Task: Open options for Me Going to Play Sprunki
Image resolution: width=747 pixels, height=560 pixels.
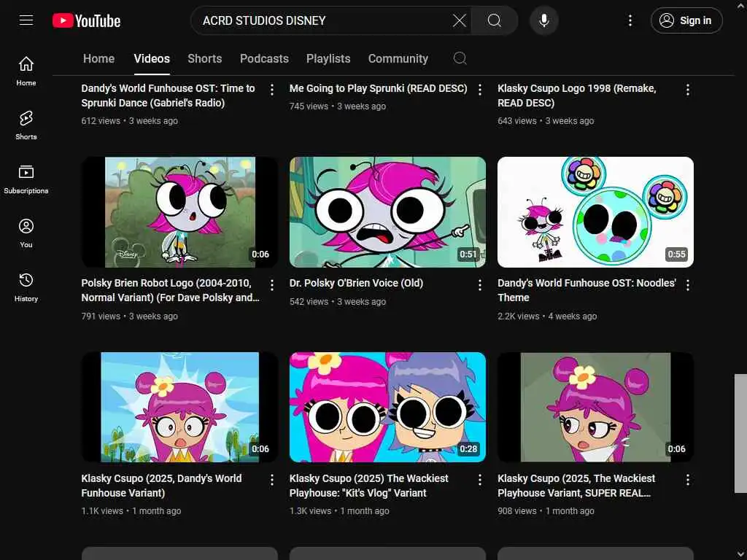Action: coord(480,90)
